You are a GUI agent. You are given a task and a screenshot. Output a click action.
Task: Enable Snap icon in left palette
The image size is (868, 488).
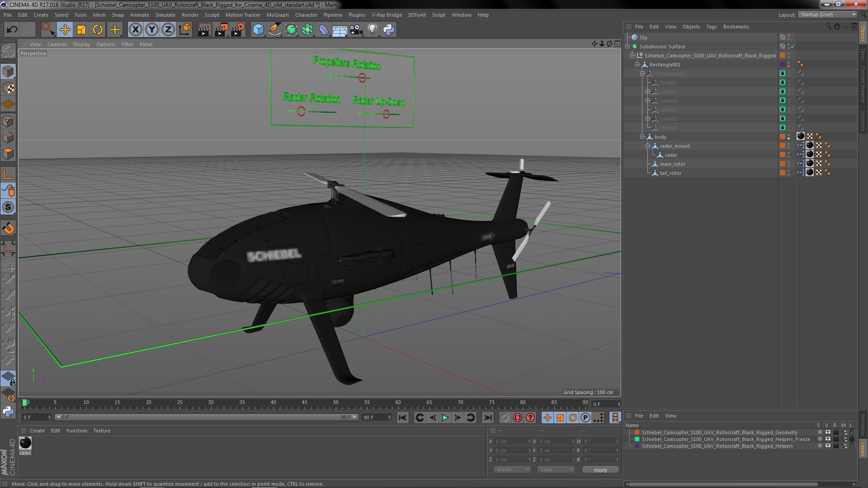tap(8, 207)
